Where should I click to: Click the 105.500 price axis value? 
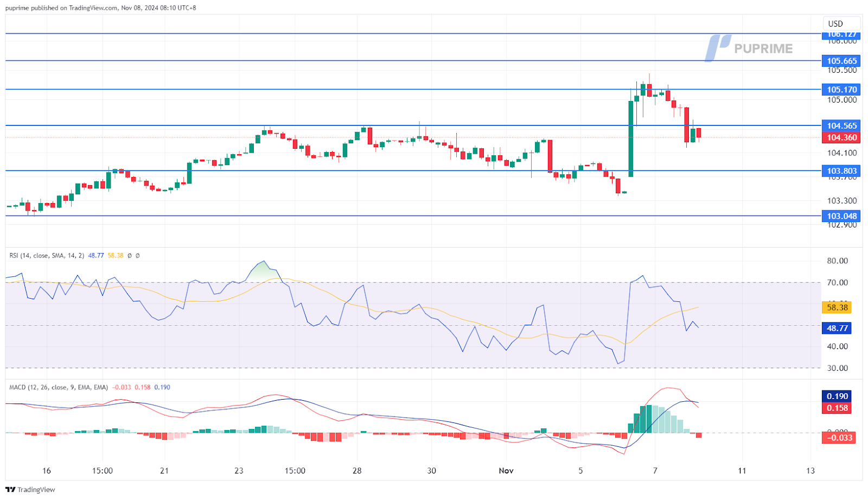pyautogui.click(x=842, y=71)
